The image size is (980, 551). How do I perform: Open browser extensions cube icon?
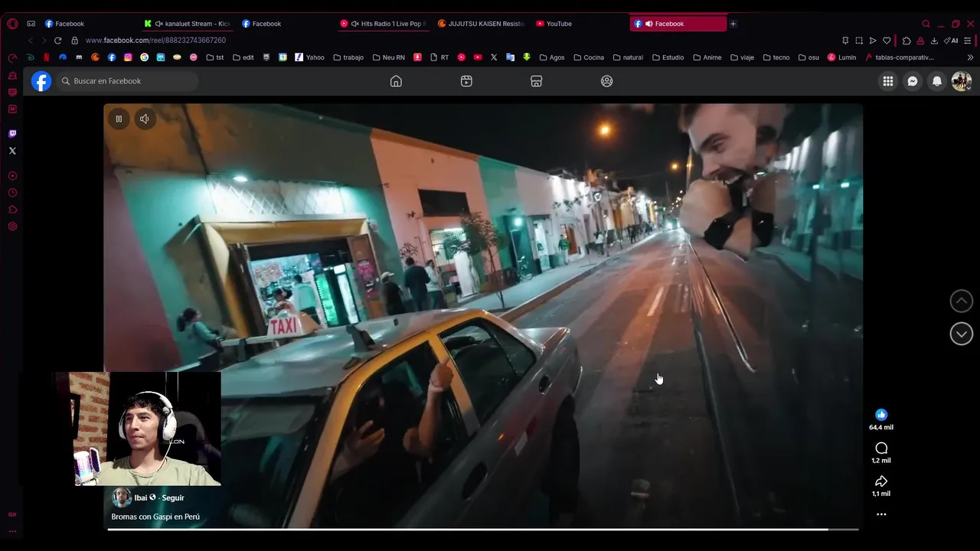906,41
